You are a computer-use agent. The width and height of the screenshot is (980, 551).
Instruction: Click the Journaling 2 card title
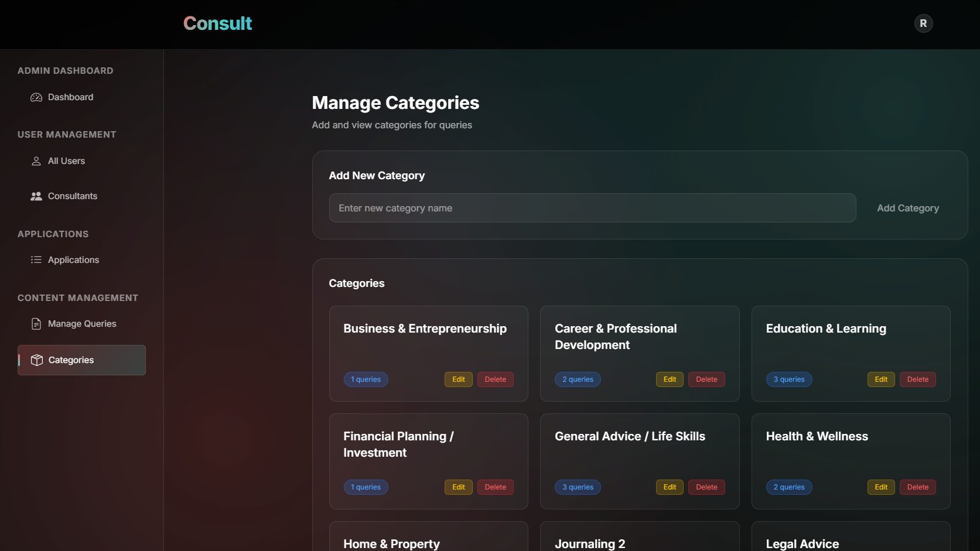(590, 544)
